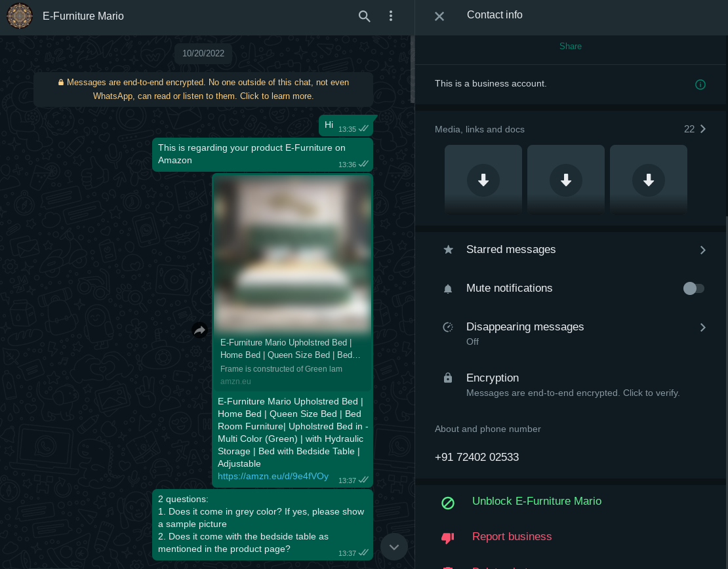Click the Media, links and docs label
Viewport: 728px width, 569px height.
tap(479, 130)
